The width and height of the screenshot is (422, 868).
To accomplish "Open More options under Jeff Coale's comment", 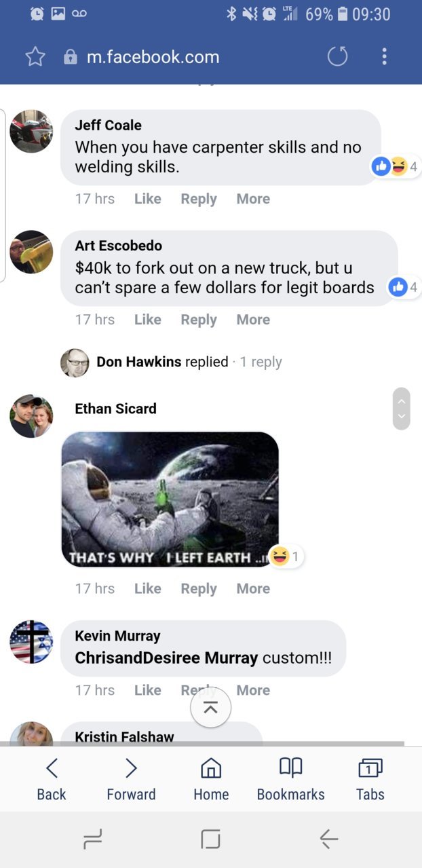I will coord(253,199).
